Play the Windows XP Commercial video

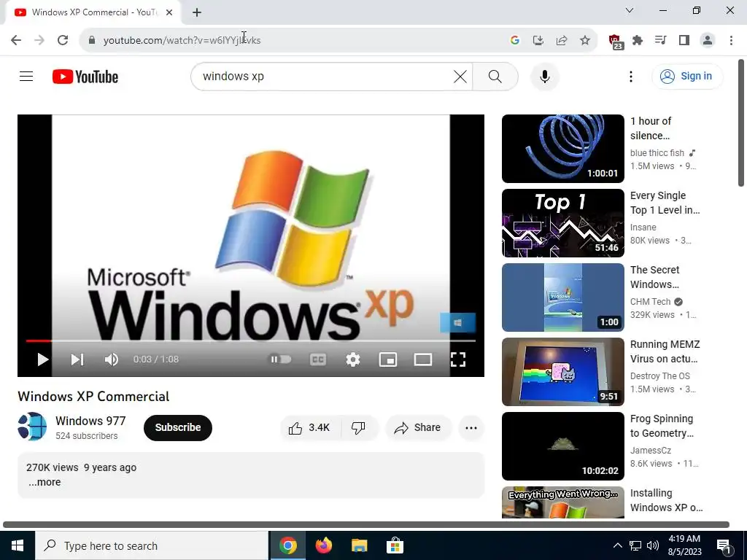tap(42, 359)
